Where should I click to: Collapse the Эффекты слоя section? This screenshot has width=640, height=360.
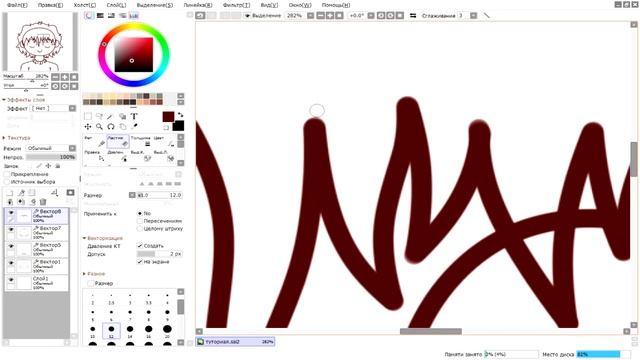[4, 100]
